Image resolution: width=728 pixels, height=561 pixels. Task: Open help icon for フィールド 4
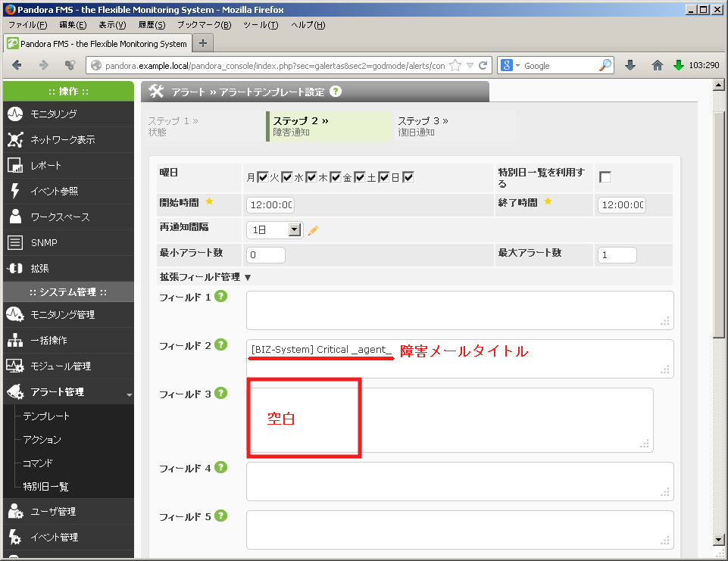pyautogui.click(x=221, y=467)
